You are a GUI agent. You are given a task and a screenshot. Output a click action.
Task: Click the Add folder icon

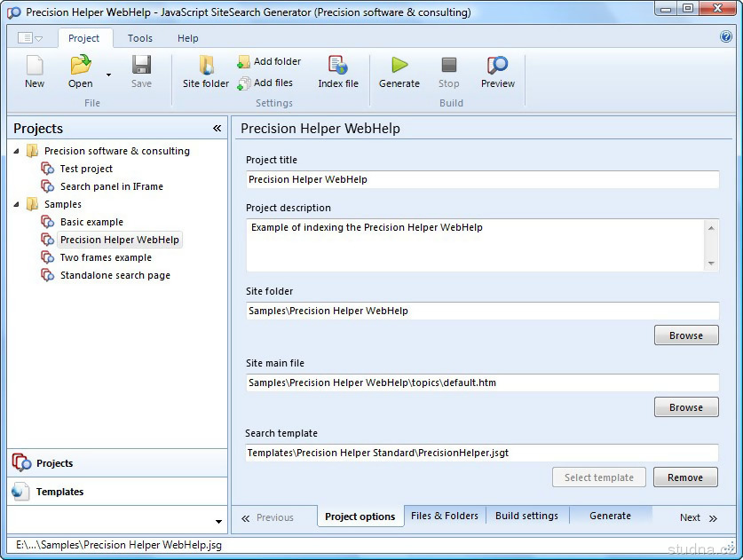point(244,62)
